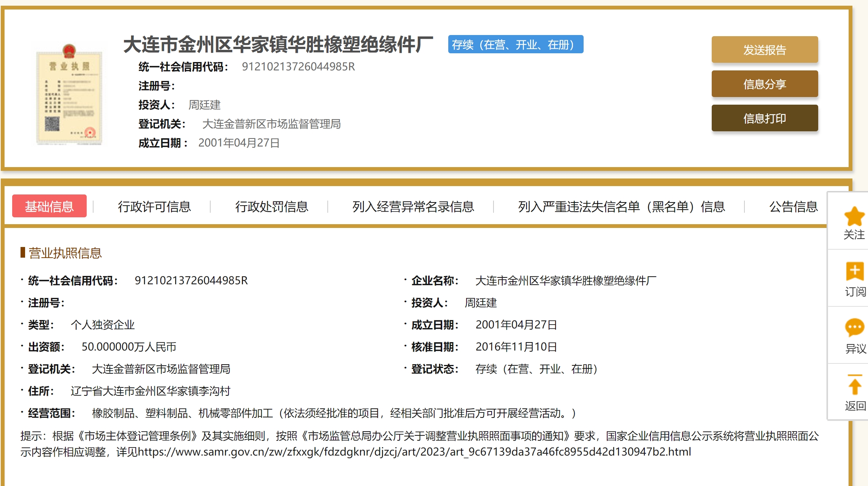Viewport: 868px width, 486px height.
Task: Select the 基础信息 tab
Action: pos(49,206)
